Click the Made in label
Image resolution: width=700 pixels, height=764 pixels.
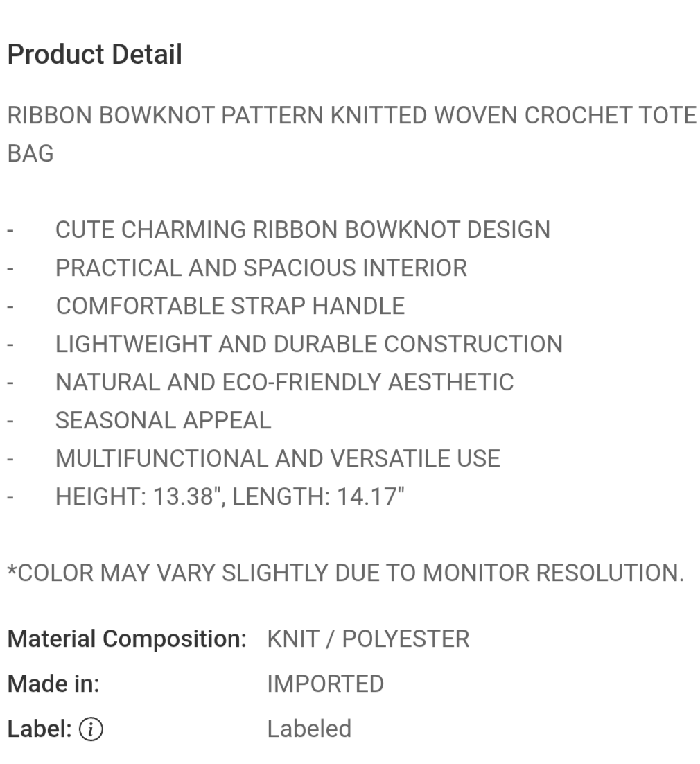(53, 684)
